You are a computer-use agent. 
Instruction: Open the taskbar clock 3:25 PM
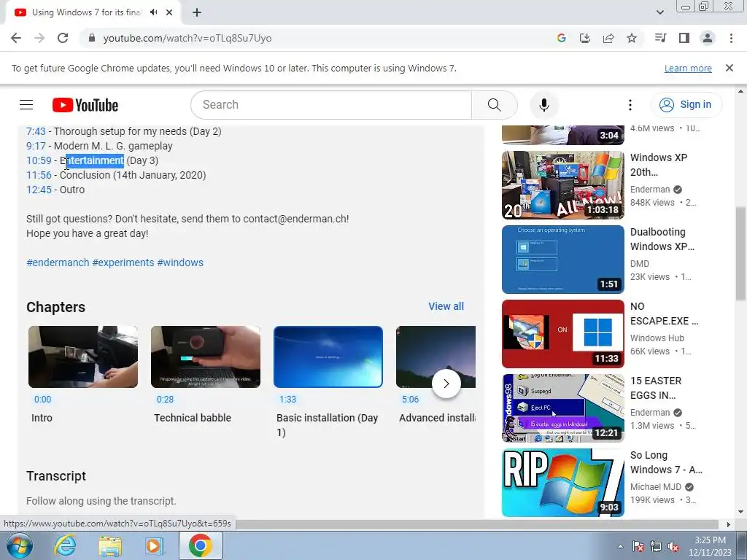(x=710, y=546)
